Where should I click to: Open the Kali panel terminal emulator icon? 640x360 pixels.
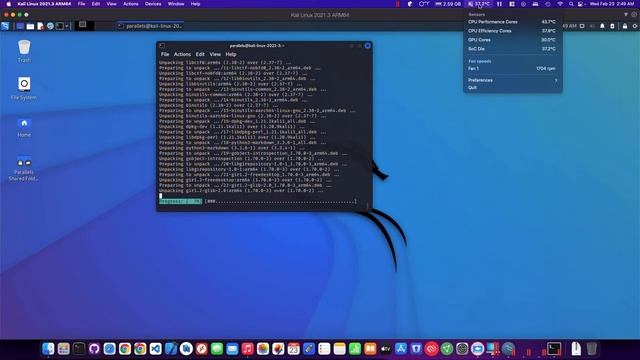60,26
